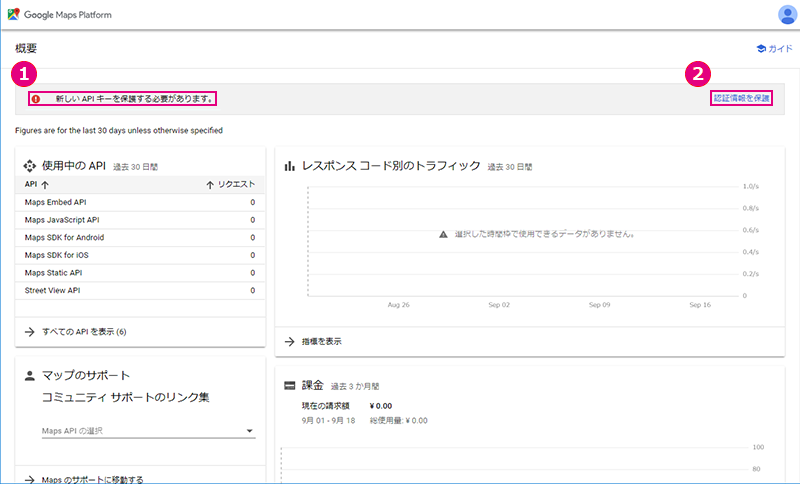Select the Maps SDK for iOS row
This screenshot has height=484, width=800.
[x=140, y=255]
